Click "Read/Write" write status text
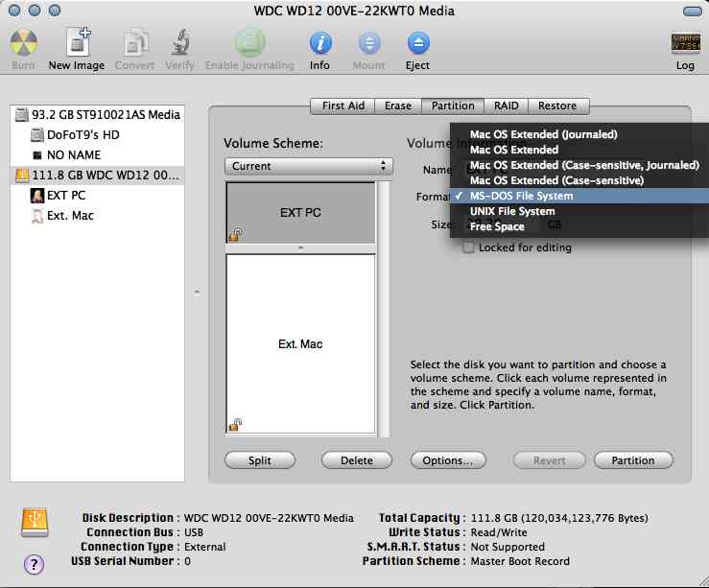 (x=499, y=532)
